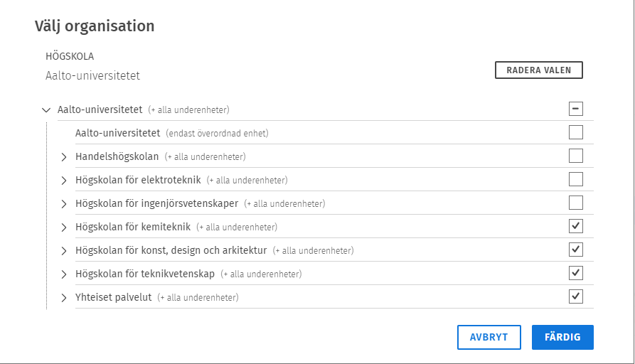635x364 pixels.
Task: Uncheck the Yhteiset palvelut checkbox
Action: pos(576,296)
